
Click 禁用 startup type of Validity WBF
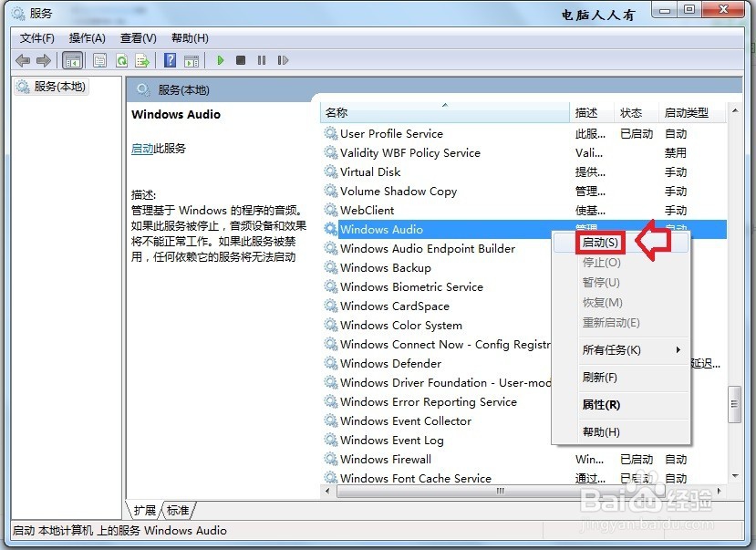[676, 153]
